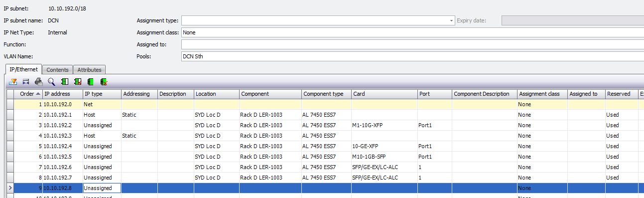This screenshot has width=644, height=198.
Task: Select the IP address 10.10.192.4 cell
Action: [63, 146]
